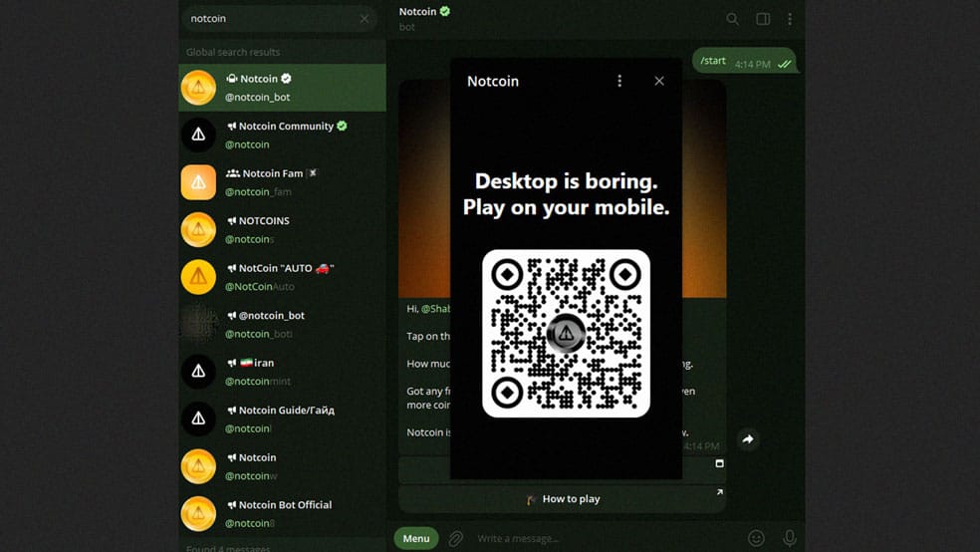Screen dimensions: 980x552
Task: Open the iran @notcoinmint channel result
Action: (282, 372)
